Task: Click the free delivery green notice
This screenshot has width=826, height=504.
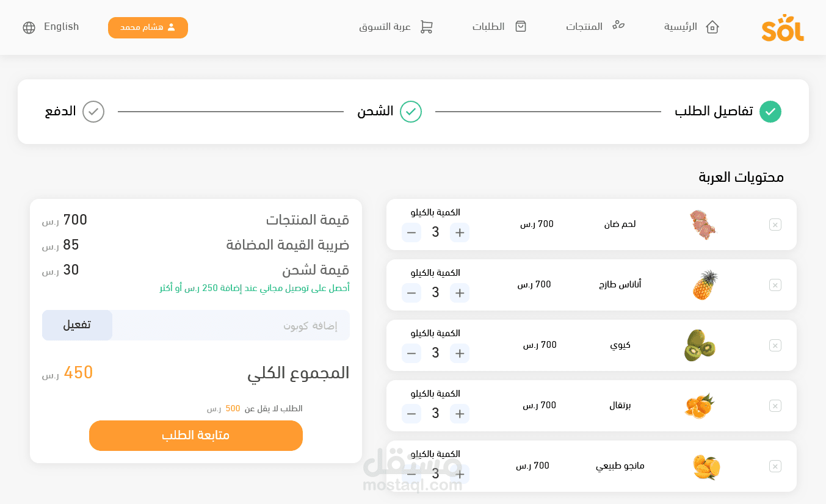Action: coord(255,288)
